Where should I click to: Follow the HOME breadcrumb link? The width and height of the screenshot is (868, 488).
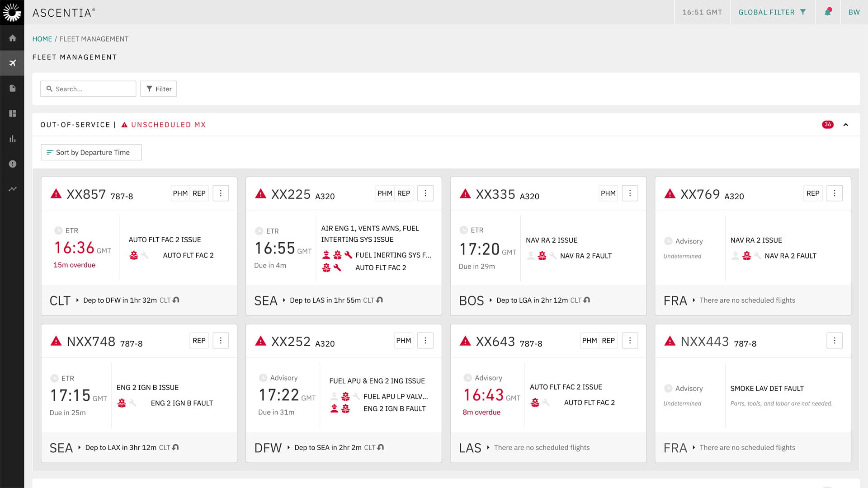pos(42,39)
